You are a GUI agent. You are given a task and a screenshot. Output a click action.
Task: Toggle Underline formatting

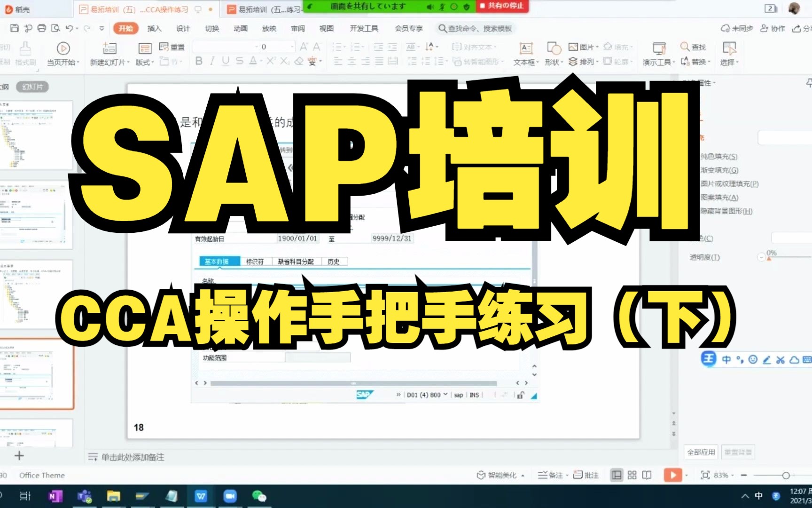pos(226,61)
